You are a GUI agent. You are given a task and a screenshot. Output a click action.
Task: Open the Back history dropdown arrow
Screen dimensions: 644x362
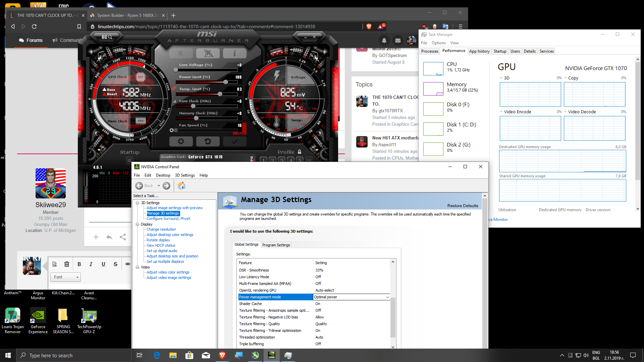(159, 186)
